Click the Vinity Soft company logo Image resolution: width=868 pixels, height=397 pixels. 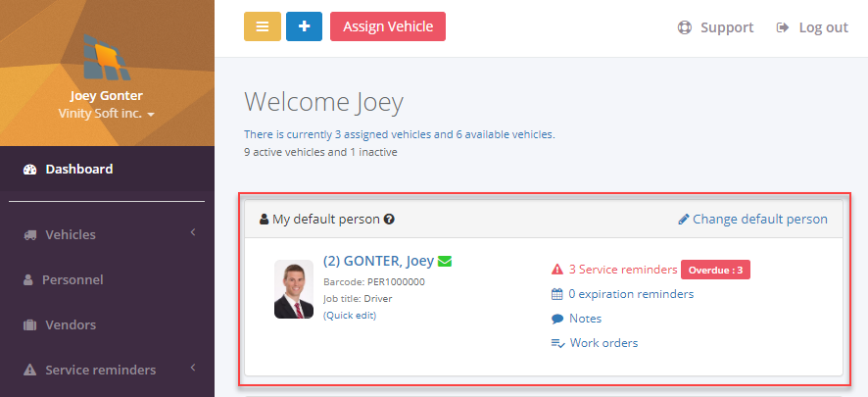pos(107,57)
